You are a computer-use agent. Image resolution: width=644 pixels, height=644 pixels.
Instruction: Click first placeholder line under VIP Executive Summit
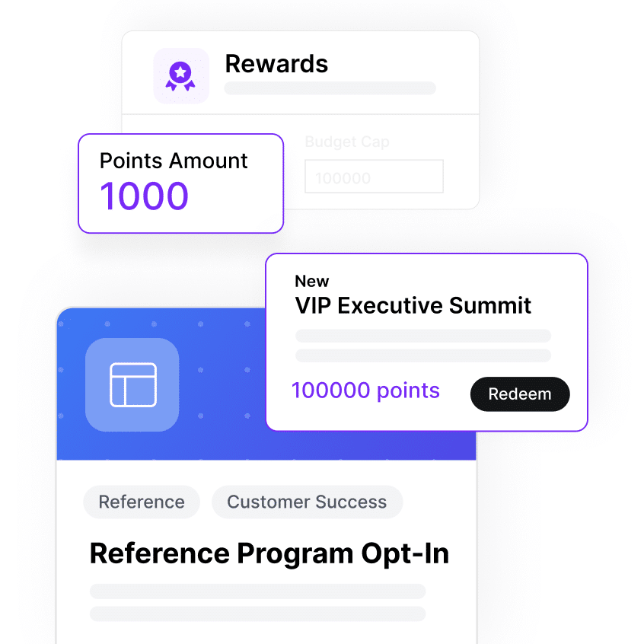pos(422,336)
